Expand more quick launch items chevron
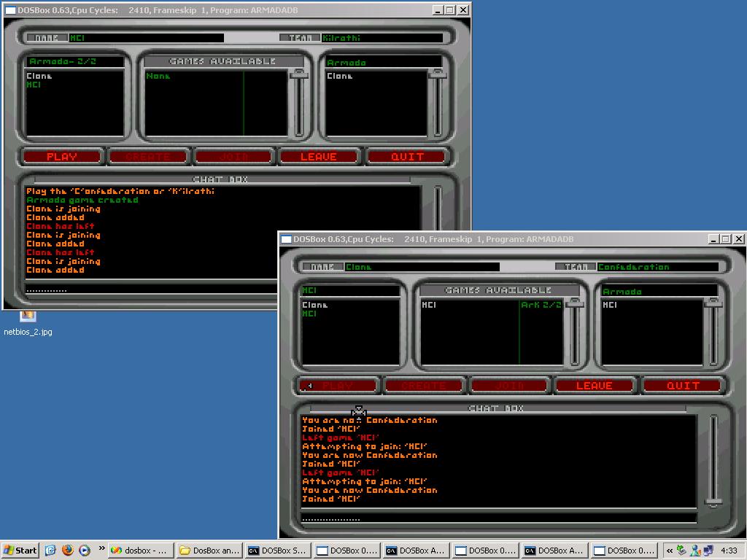 101,548
